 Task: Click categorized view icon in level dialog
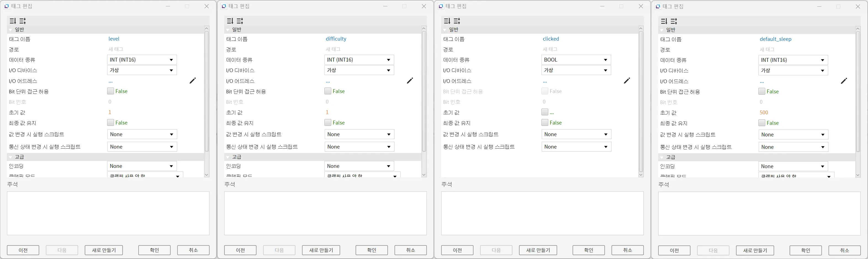coord(12,21)
